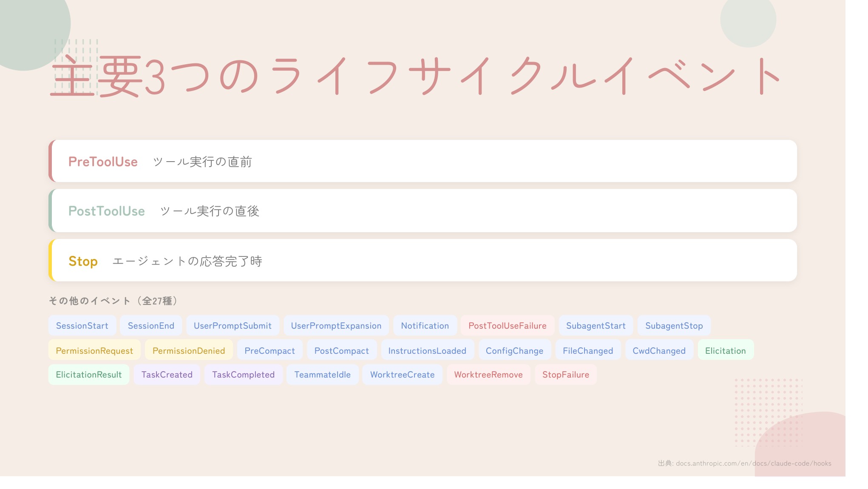The width and height of the screenshot is (868, 489).
Task: Click the SessionStart tag
Action: pos(82,326)
